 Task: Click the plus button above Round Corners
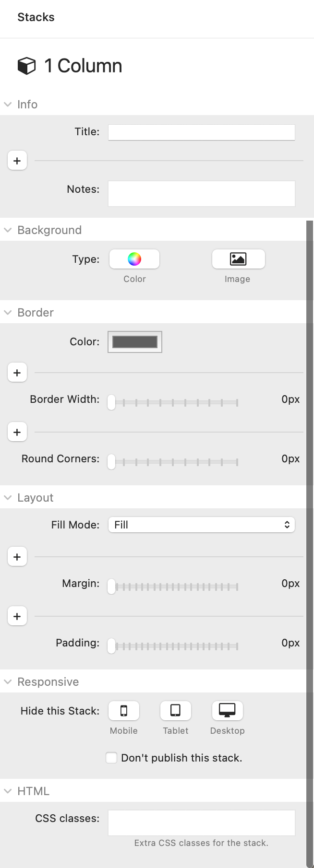point(17,432)
